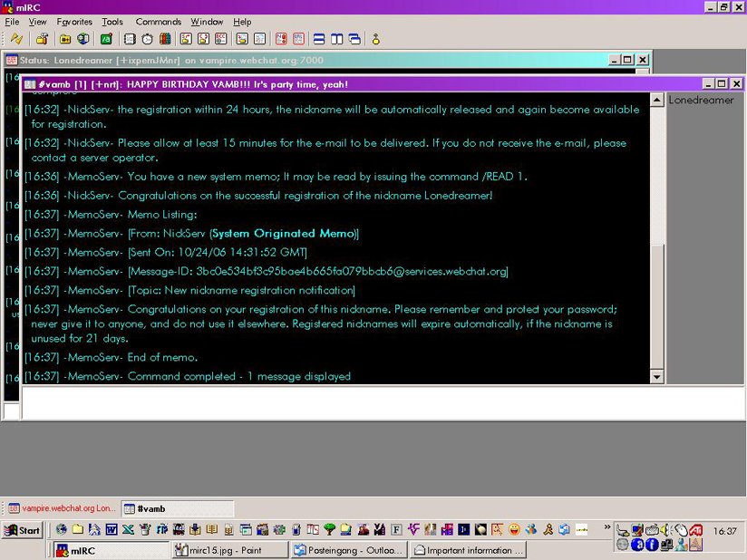Click the About mIRC toolbar icon
This screenshot has width=747, height=560.
click(x=376, y=39)
